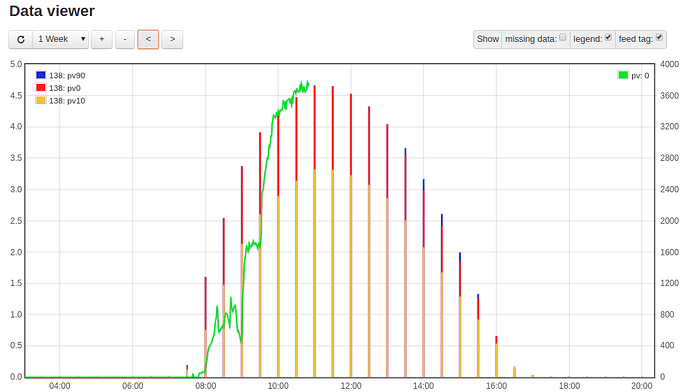
Task: Uncheck the feed tag checkbox
Action: (659, 37)
